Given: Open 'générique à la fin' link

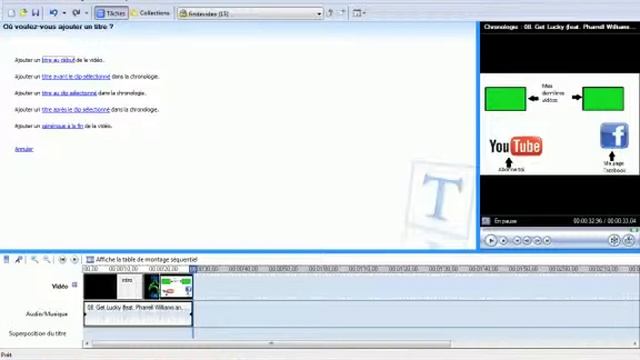Looking at the screenshot, I should 62,126.
